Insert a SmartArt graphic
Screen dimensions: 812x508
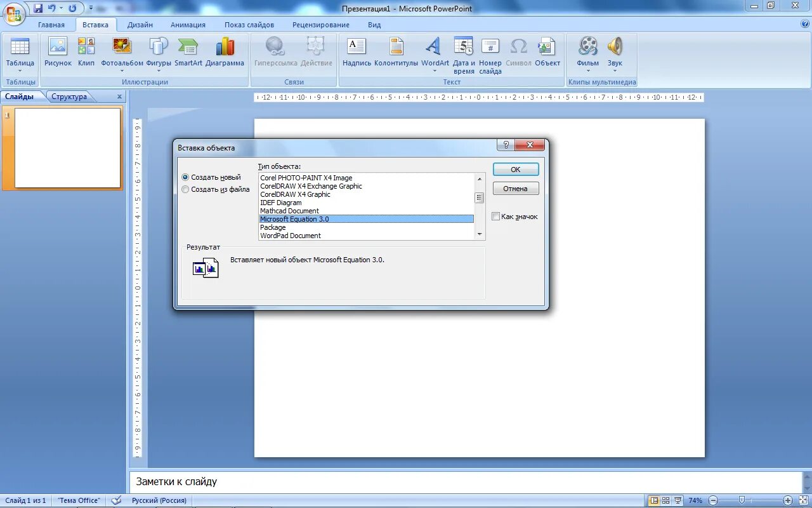188,52
